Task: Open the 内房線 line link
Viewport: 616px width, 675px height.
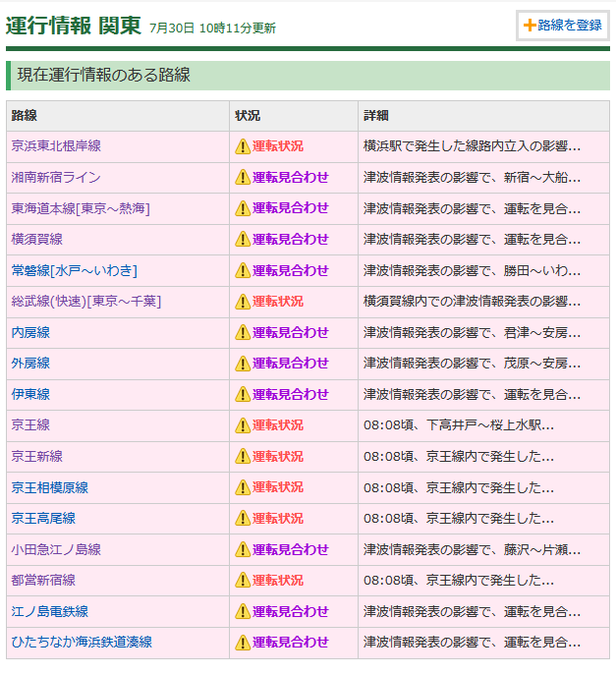Action: [30, 332]
